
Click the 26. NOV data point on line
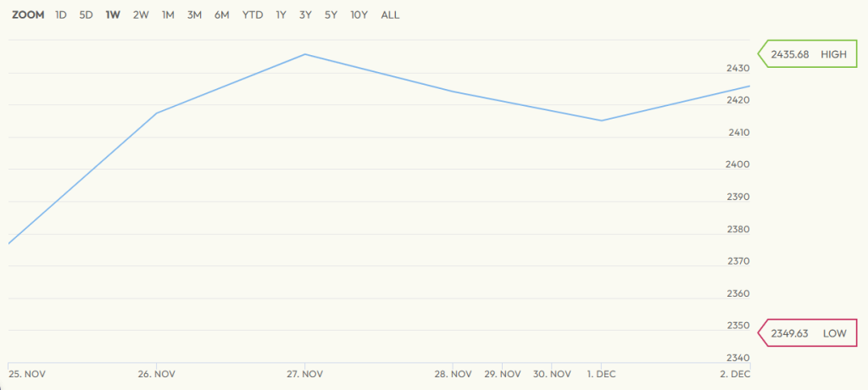point(157,113)
